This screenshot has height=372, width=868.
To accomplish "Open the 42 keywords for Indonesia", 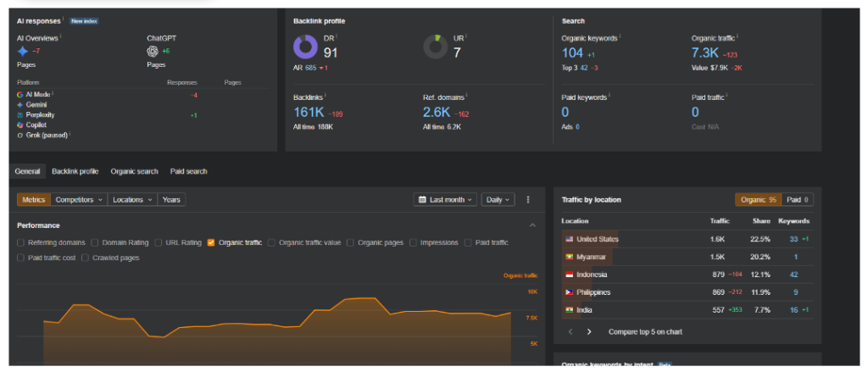I will tap(793, 275).
